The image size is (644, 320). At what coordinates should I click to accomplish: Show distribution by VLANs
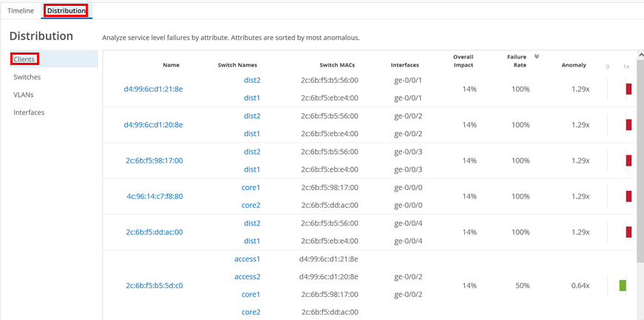click(x=24, y=95)
